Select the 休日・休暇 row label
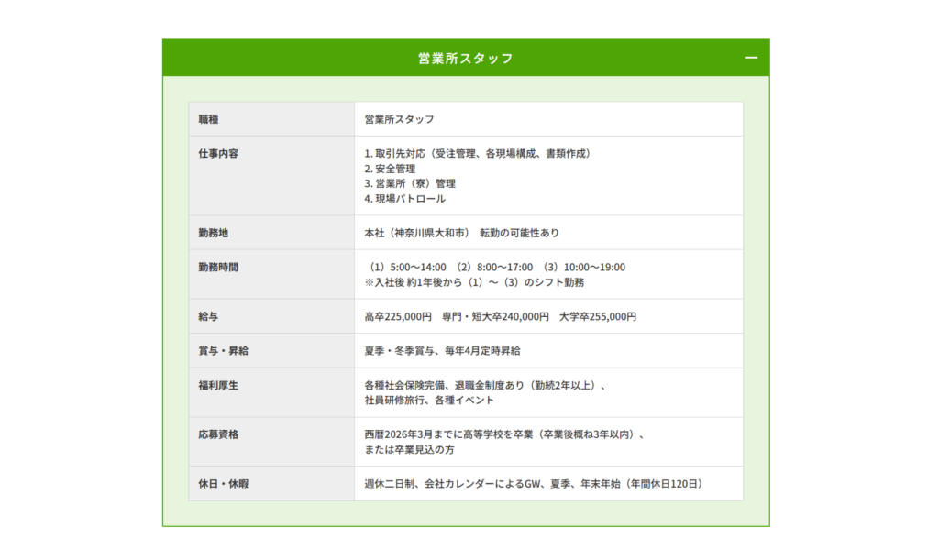Viewport: 939px width, 560px height. [224, 483]
